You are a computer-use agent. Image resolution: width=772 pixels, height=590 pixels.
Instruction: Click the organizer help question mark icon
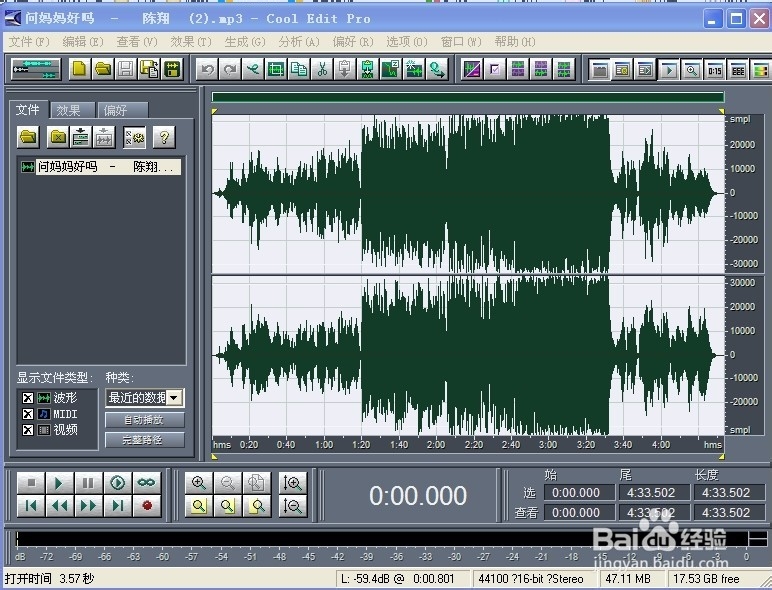click(x=164, y=137)
